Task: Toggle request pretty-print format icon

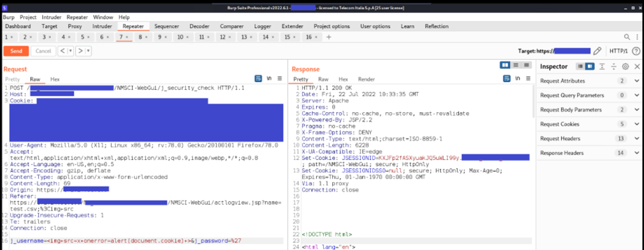Action: (x=258, y=79)
